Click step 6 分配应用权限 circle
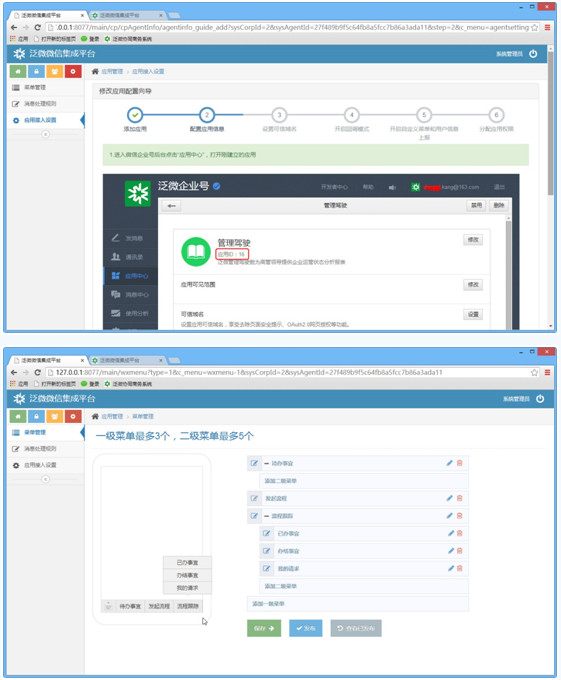 click(x=496, y=115)
